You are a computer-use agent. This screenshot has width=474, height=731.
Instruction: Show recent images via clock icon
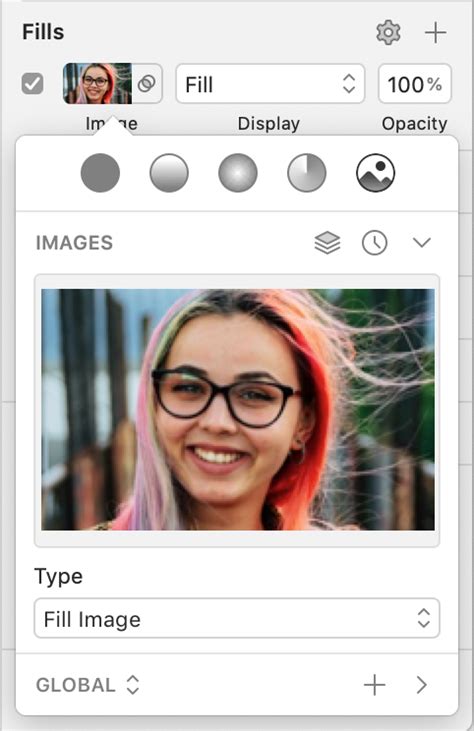pyautogui.click(x=375, y=243)
